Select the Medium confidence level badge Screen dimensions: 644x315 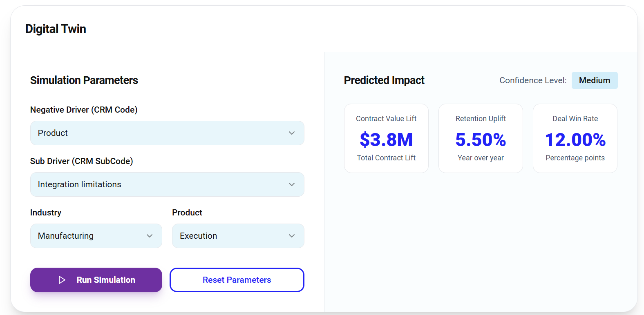(x=594, y=80)
